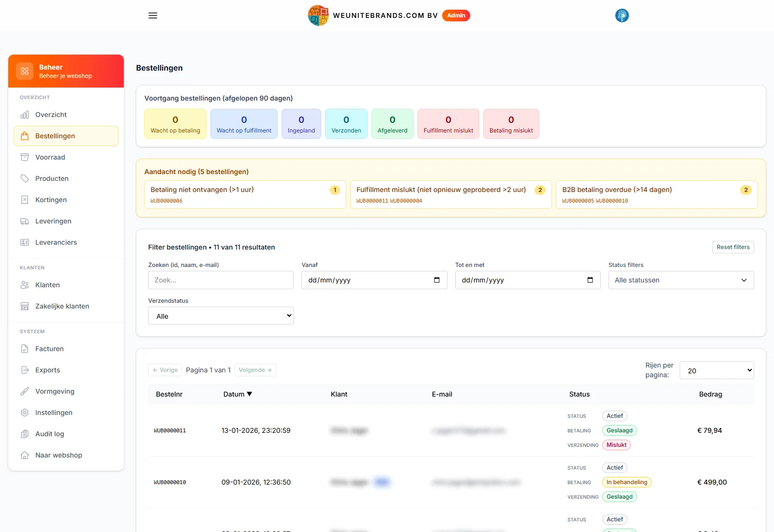
Task: Click the Bestelnr column header
Action: point(169,394)
